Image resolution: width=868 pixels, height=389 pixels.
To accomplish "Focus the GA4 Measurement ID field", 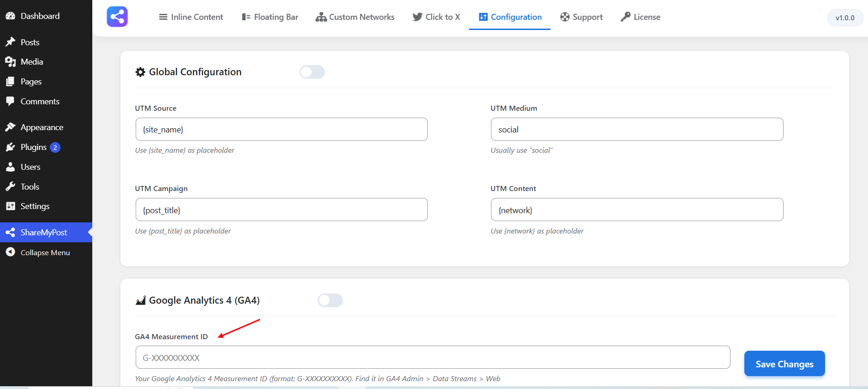I will pyautogui.click(x=433, y=357).
